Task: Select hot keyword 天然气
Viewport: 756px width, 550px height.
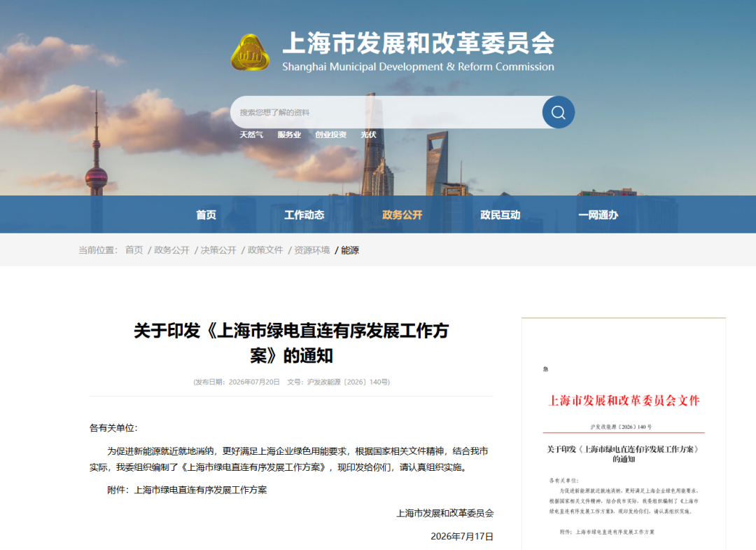Action: coord(252,135)
